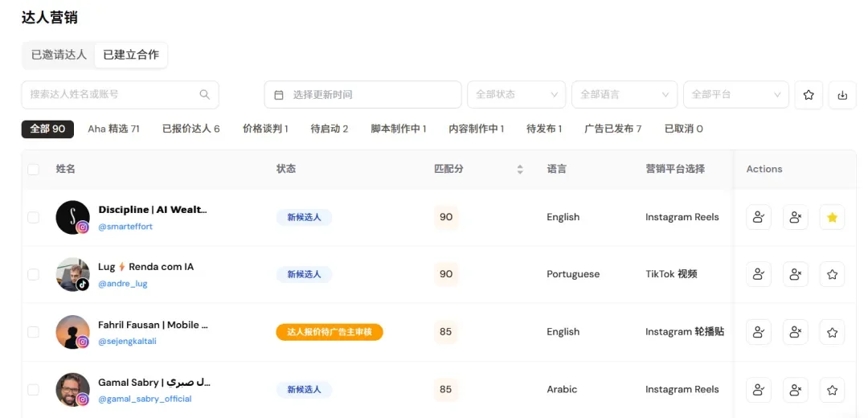
Task: Click the 营销平台选择 column header
Action: [675, 169]
